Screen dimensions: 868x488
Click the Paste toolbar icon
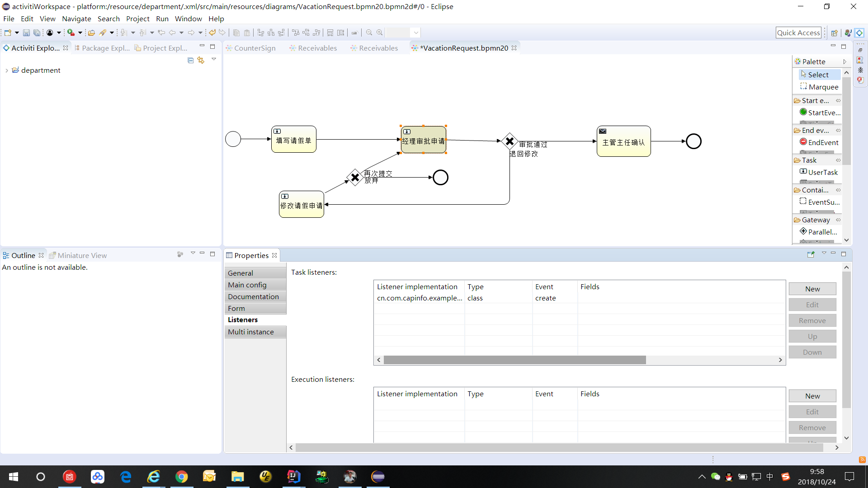click(x=247, y=33)
